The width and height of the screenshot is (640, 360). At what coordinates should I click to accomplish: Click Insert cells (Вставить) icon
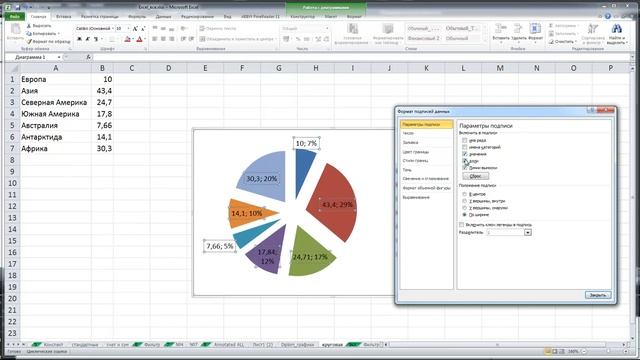(500, 29)
